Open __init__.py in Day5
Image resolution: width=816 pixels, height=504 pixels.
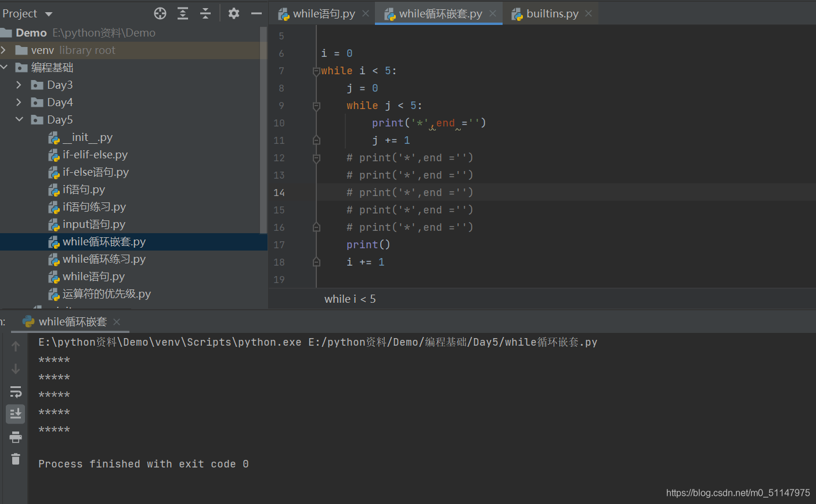pyautogui.click(x=81, y=137)
